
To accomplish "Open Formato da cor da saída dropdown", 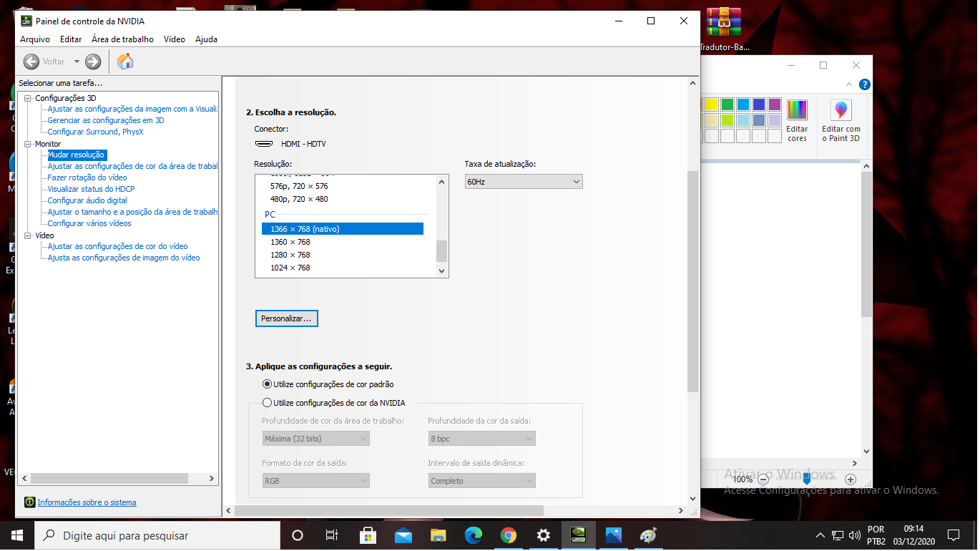I will tap(315, 481).
